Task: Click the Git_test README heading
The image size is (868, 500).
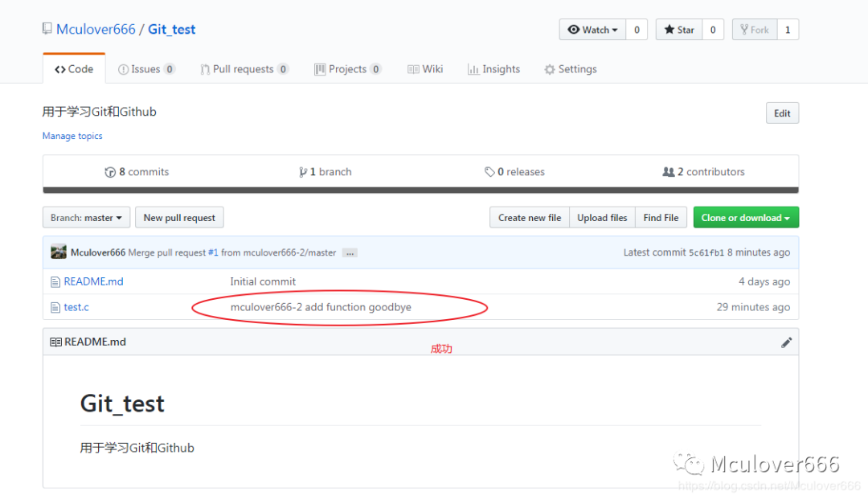Action: pyautogui.click(x=122, y=403)
